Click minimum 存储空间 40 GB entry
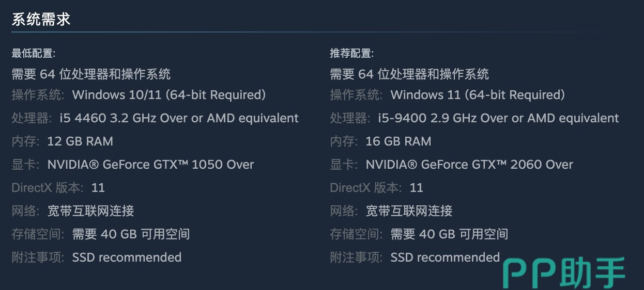644x290 pixels. [131, 234]
